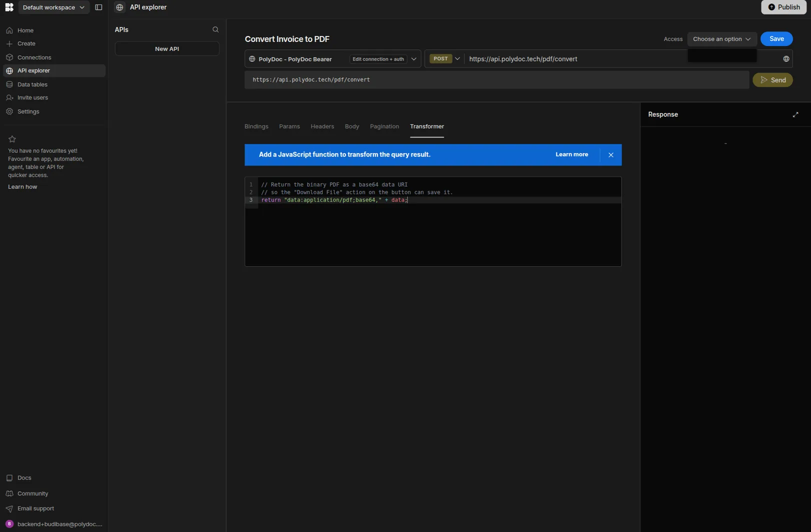Image resolution: width=811 pixels, height=532 pixels.
Task: Expand the Response panel with arrows icon
Action: (x=795, y=114)
